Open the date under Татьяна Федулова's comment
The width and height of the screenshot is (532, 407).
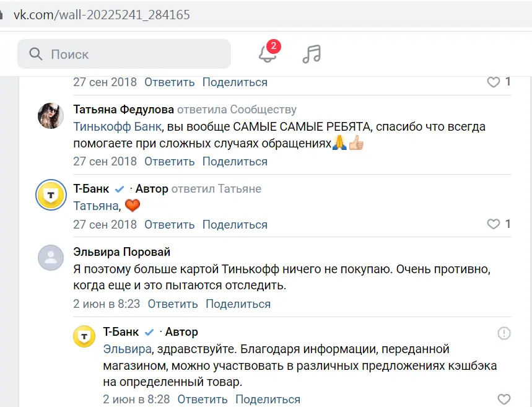pyautogui.click(x=105, y=161)
